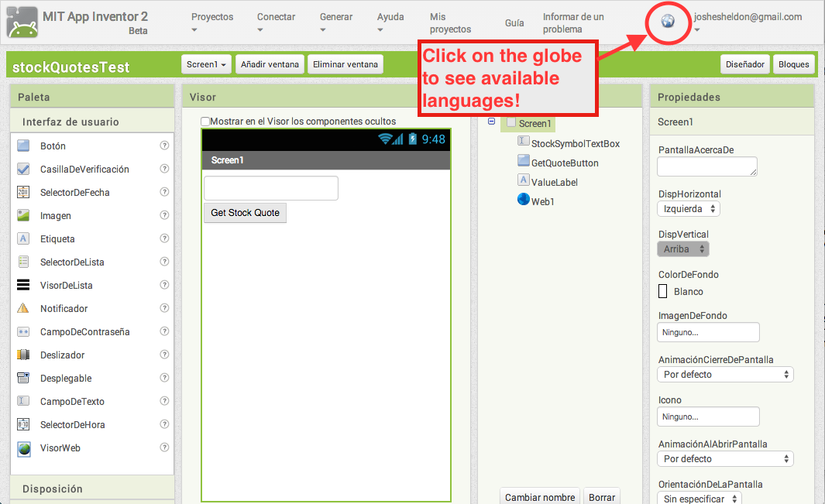The width and height of the screenshot is (825, 504).
Task: Select the CampoDeTexto palette icon
Action: pyautogui.click(x=23, y=401)
